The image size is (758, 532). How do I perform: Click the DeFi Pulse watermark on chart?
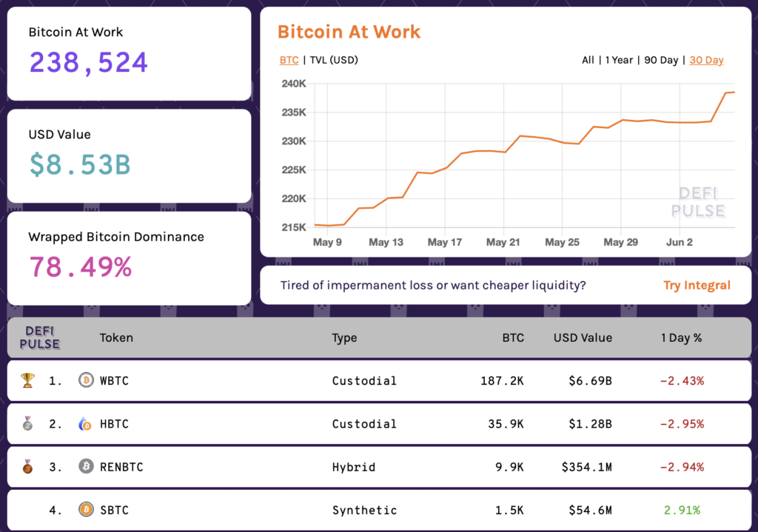[x=697, y=202]
